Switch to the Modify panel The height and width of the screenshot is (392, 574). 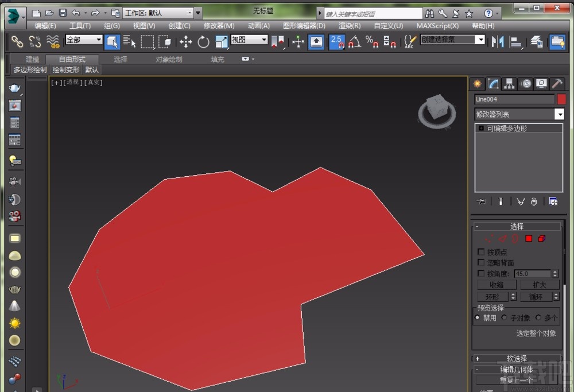point(493,83)
